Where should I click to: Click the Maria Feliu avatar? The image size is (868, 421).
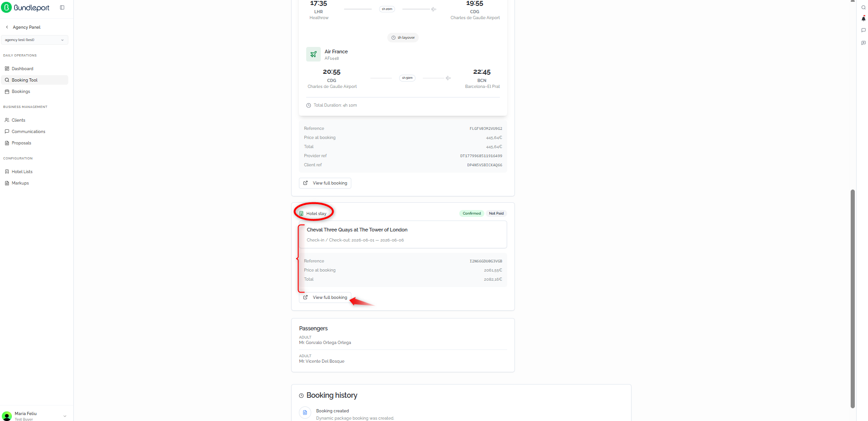(7, 416)
